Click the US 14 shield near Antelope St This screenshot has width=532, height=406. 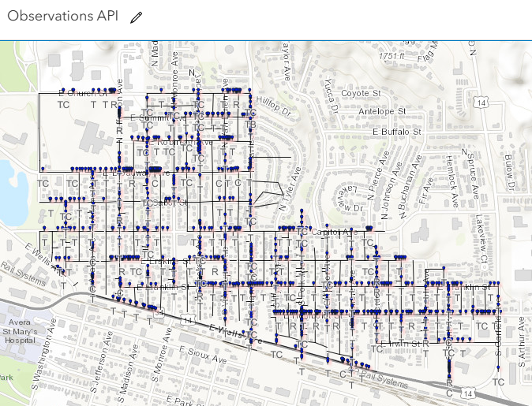pos(481,102)
